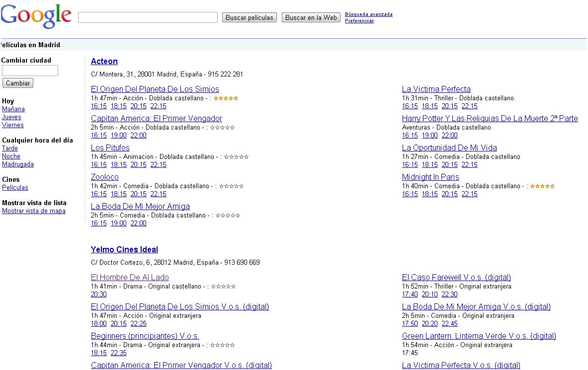588x370 pixels.
Task: Choose the 20:30 showtime for El Hombre De Al Lado
Action: 99,295
